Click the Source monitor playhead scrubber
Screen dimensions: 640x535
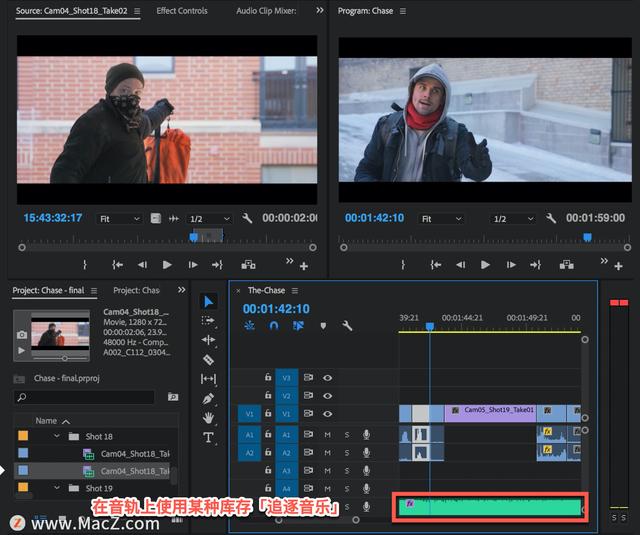[194, 237]
